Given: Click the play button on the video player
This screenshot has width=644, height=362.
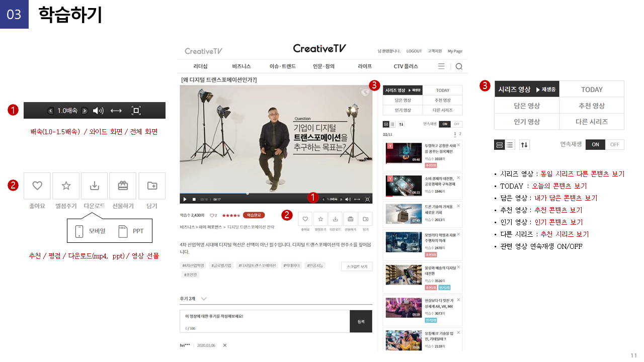Looking at the screenshot, I should click(x=185, y=199).
